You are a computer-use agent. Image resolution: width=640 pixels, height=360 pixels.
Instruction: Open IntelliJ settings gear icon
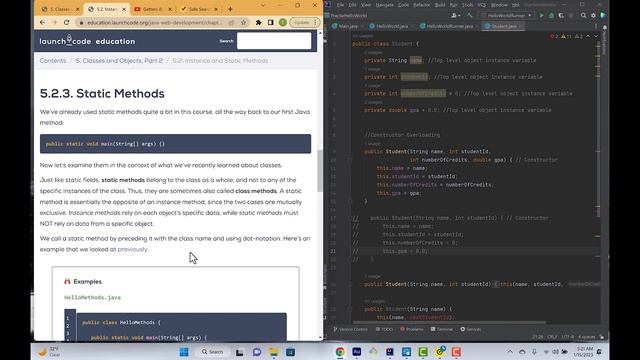pos(593,16)
